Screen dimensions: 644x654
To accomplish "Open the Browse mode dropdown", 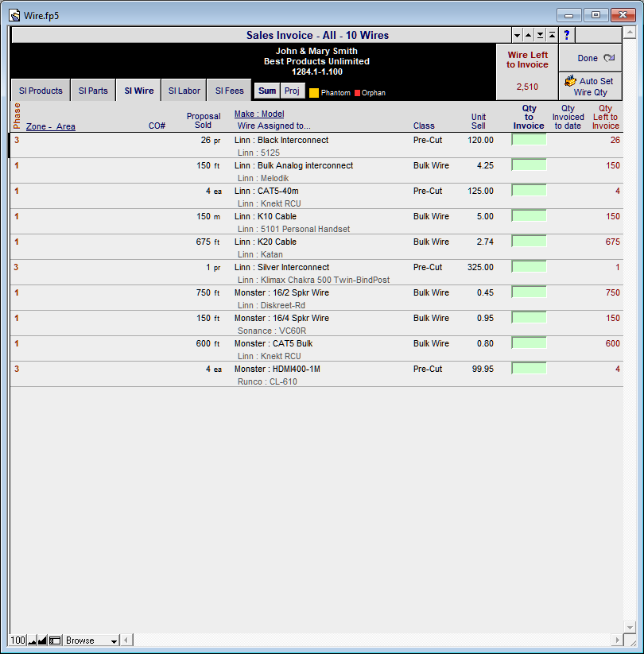I will pyautogui.click(x=91, y=640).
